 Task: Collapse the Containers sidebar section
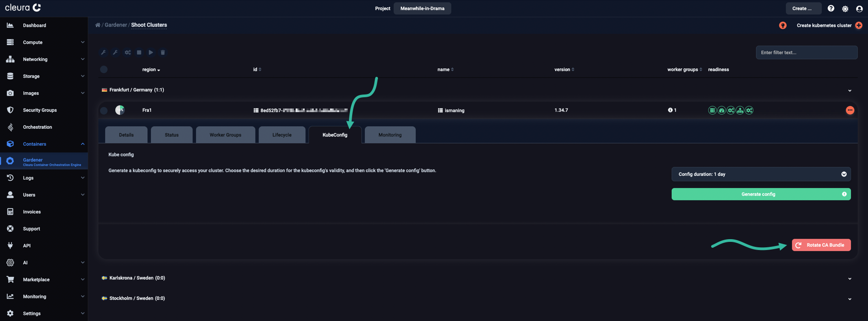coord(44,144)
